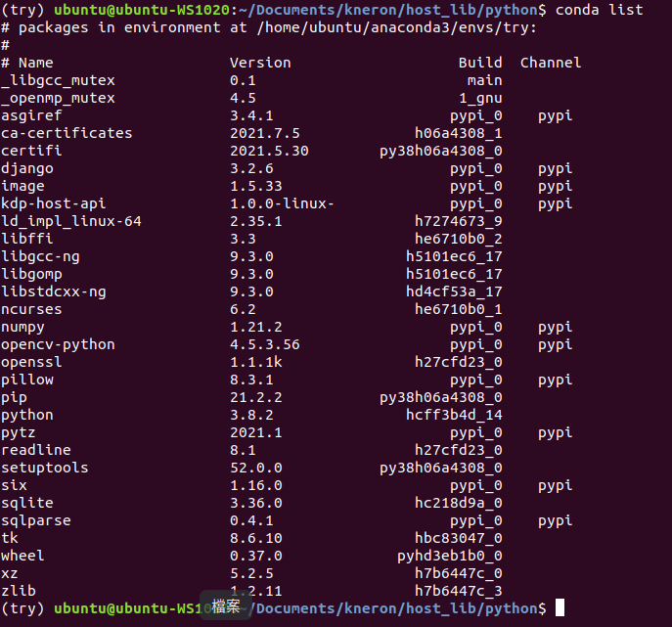The width and height of the screenshot is (672, 627).
Task: Click the python version 3.8.2
Action: (x=251, y=415)
